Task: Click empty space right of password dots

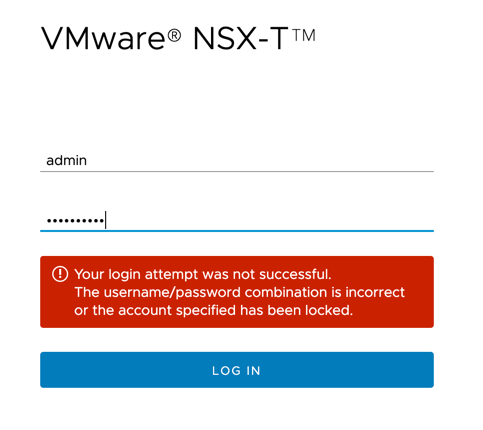Action: [x=270, y=220]
